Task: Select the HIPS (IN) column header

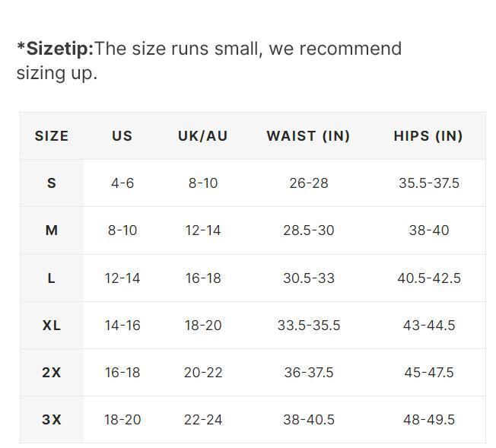Action: 428,136
